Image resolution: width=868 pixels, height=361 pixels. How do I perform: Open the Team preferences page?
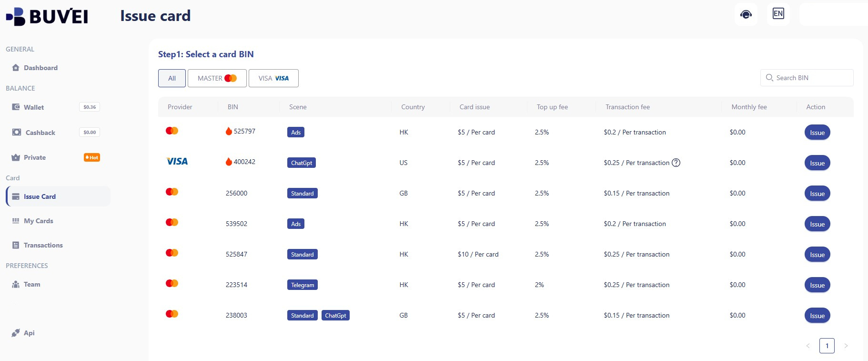click(x=32, y=284)
